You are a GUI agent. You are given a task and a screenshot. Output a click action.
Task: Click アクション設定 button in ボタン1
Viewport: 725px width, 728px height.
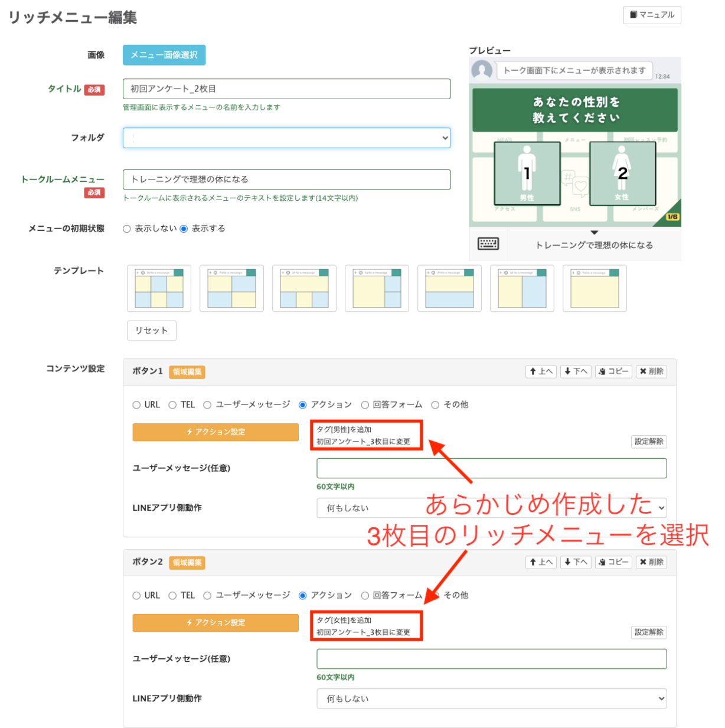click(x=215, y=432)
